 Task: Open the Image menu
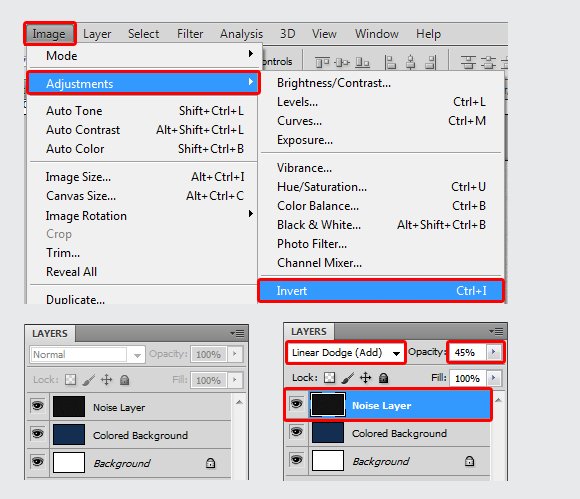click(x=50, y=34)
